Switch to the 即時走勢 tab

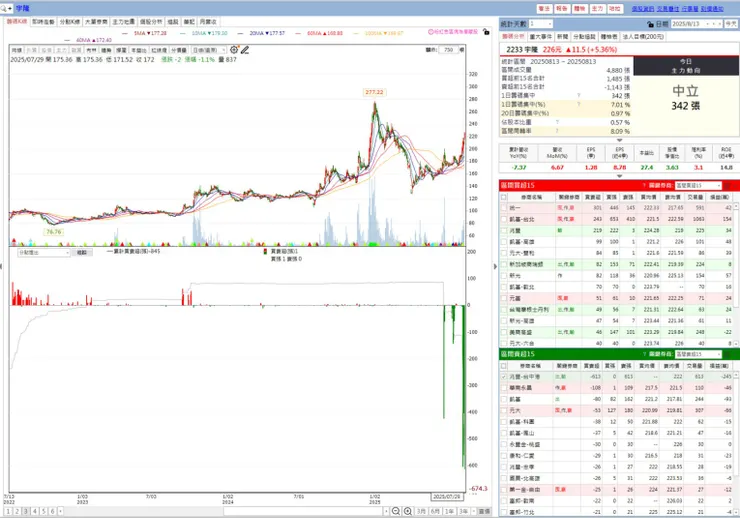point(43,22)
